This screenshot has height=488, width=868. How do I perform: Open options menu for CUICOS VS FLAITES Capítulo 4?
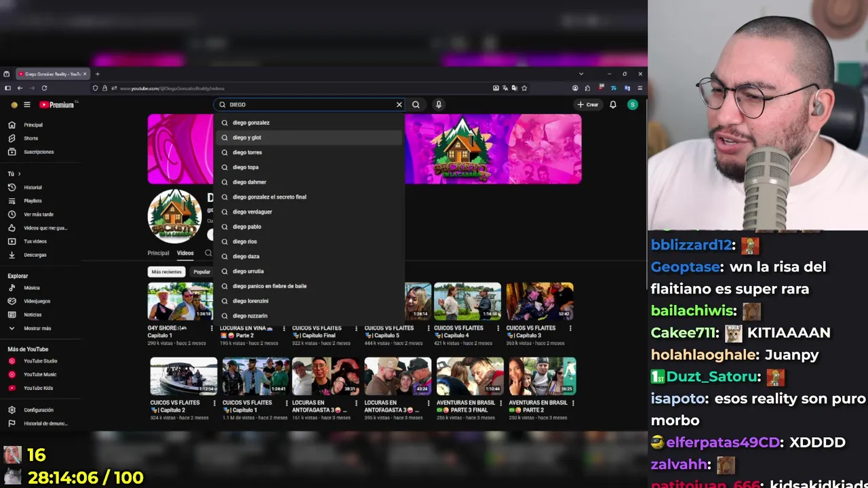[498, 328]
